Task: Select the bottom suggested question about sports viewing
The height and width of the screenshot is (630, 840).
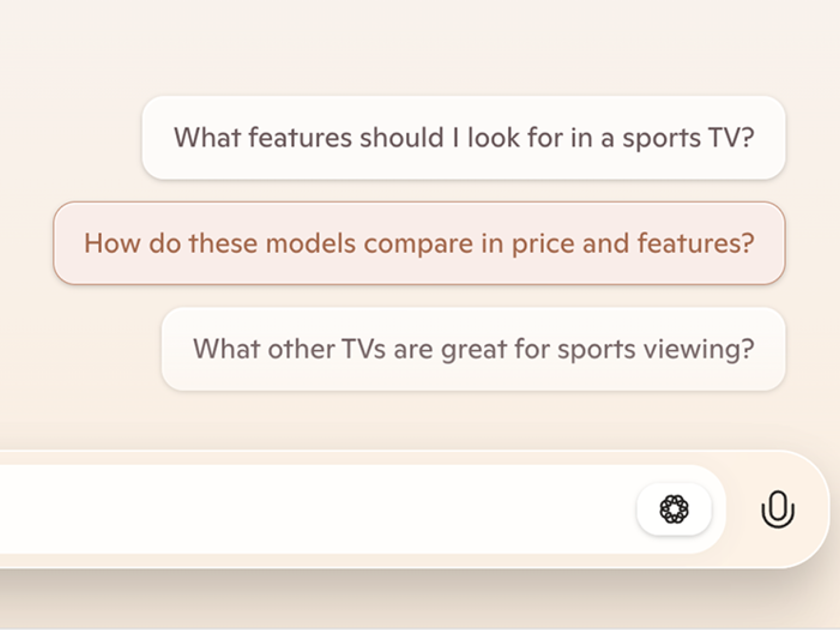Action: (x=473, y=349)
